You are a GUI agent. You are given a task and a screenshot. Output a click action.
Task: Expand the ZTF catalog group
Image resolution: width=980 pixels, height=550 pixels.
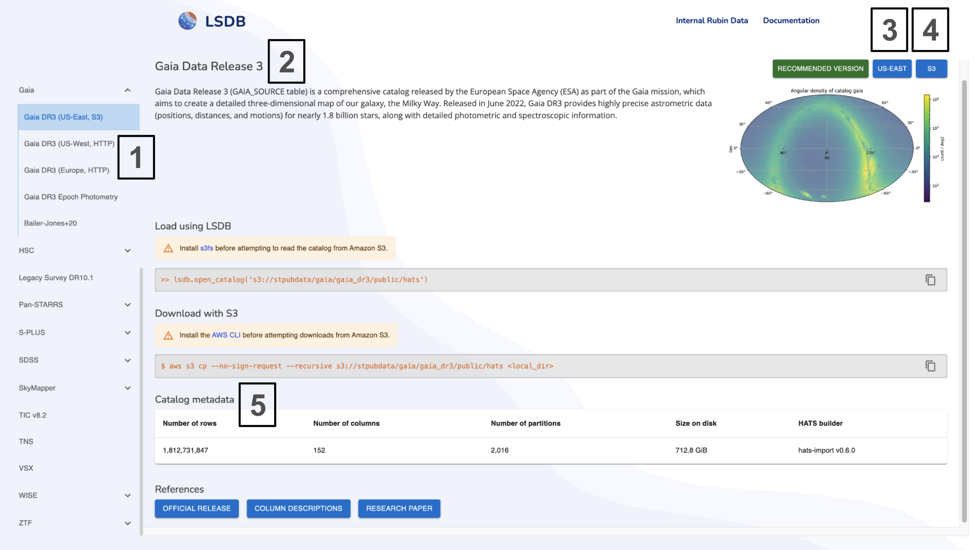coord(128,523)
